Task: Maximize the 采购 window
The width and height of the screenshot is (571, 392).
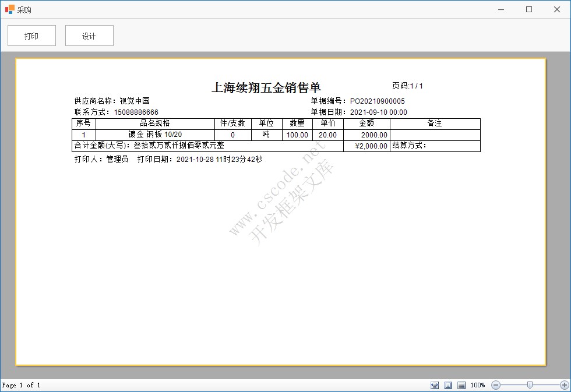Action: pos(529,9)
